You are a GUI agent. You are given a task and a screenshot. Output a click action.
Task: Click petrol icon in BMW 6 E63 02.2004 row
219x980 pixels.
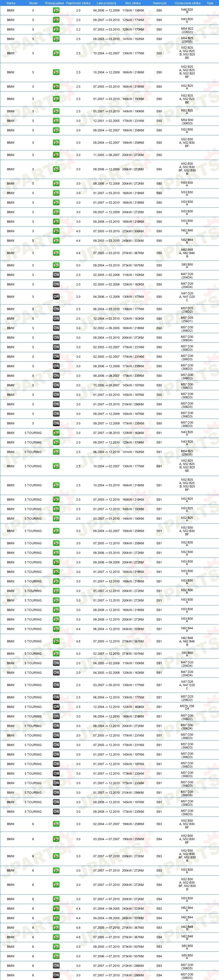[56, 824]
